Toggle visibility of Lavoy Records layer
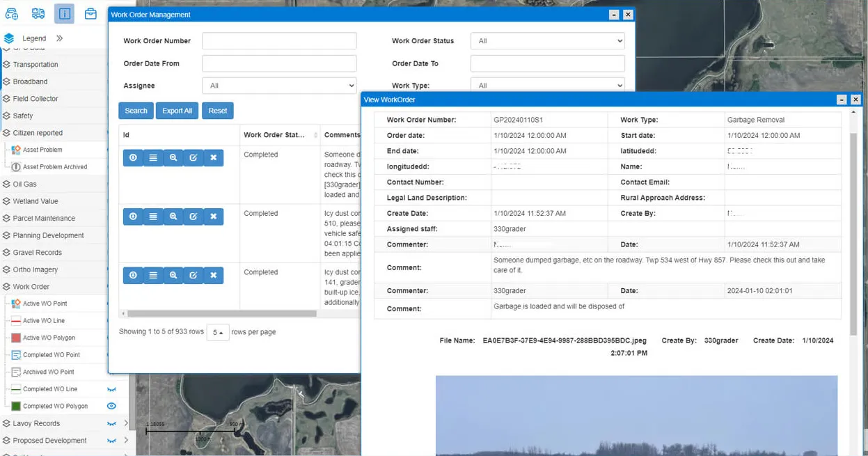Image resolution: width=868 pixels, height=456 pixels. click(x=111, y=423)
